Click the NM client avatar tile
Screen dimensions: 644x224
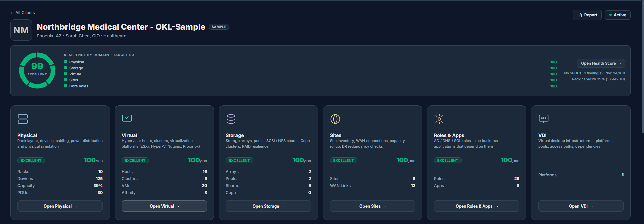pyautogui.click(x=21, y=30)
